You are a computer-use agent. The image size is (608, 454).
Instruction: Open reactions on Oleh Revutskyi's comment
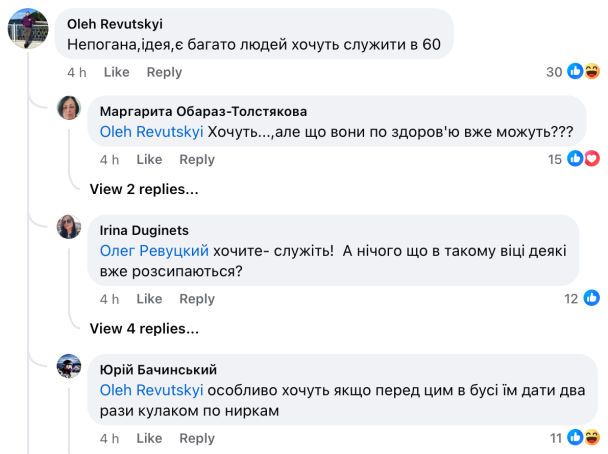583,72
